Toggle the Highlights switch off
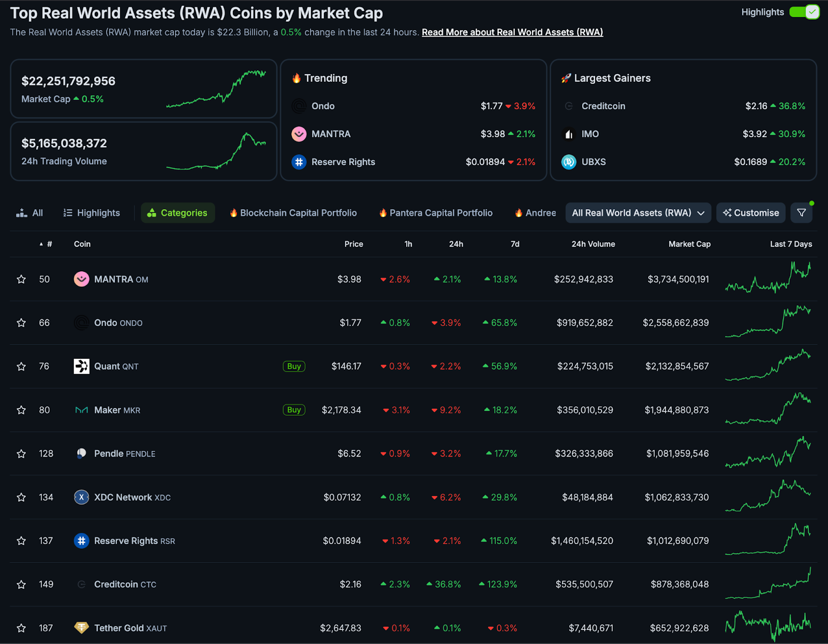 [804, 12]
